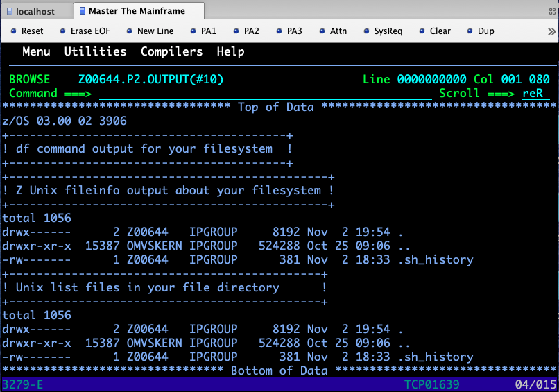Click the Top of Data marker

pyautogui.click(x=276, y=107)
